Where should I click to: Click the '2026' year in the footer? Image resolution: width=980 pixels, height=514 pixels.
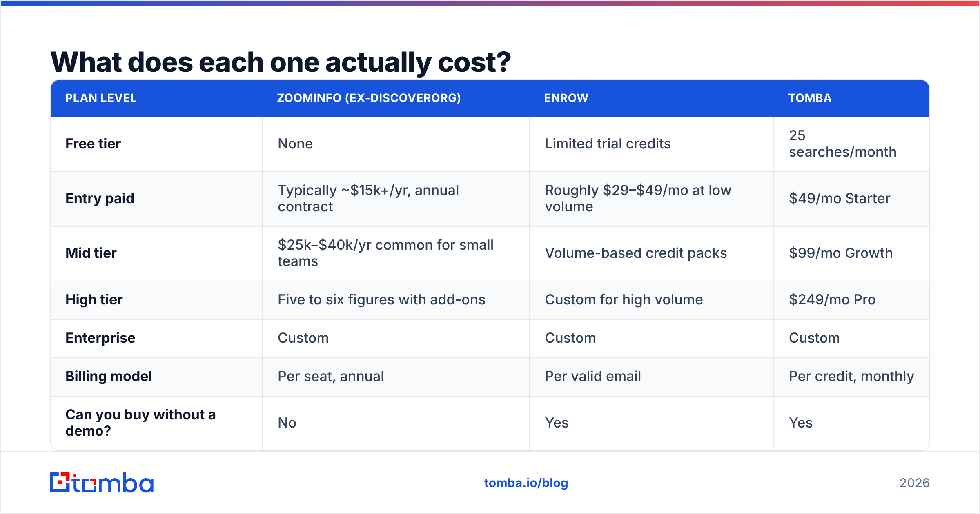915,483
